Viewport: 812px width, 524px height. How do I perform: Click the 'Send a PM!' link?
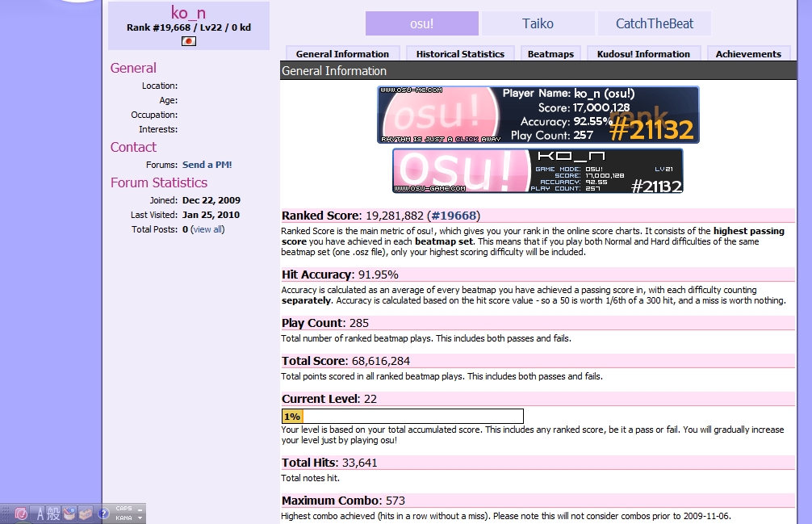tap(207, 165)
